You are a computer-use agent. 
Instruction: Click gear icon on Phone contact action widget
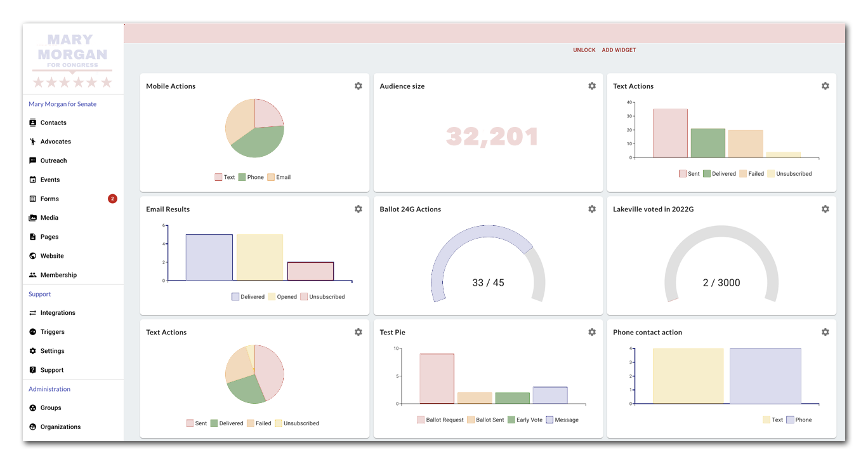pyautogui.click(x=825, y=332)
